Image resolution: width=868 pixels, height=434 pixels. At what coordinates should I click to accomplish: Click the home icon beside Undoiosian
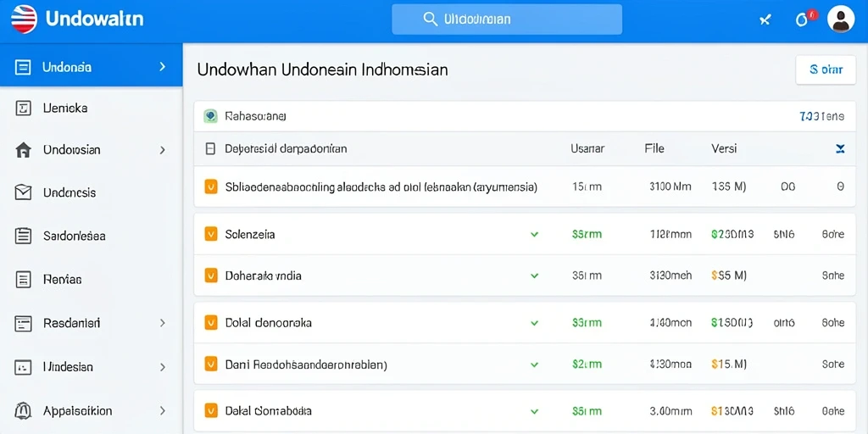[23, 150]
